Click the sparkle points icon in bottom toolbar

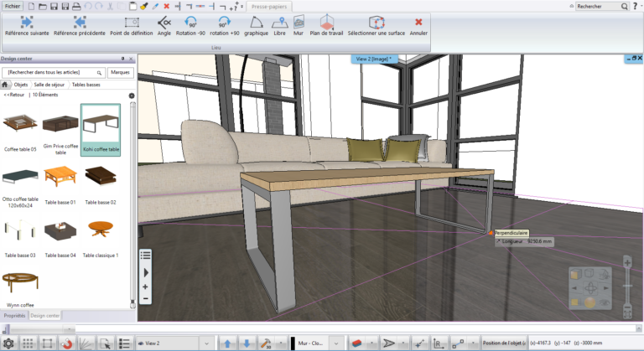(419, 343)
